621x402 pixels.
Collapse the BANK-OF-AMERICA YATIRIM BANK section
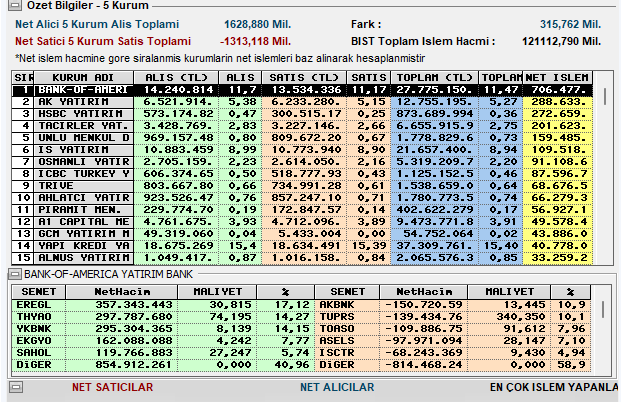click(x=14, y=274)
